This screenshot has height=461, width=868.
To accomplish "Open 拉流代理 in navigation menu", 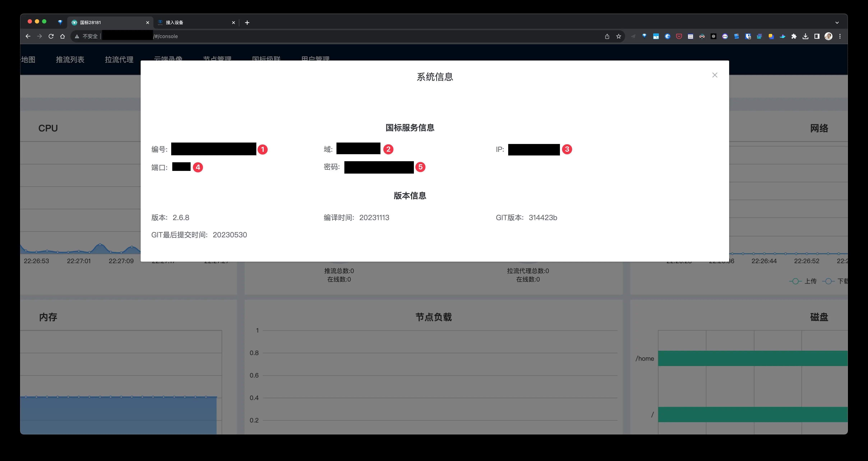I will click(119, 60).
